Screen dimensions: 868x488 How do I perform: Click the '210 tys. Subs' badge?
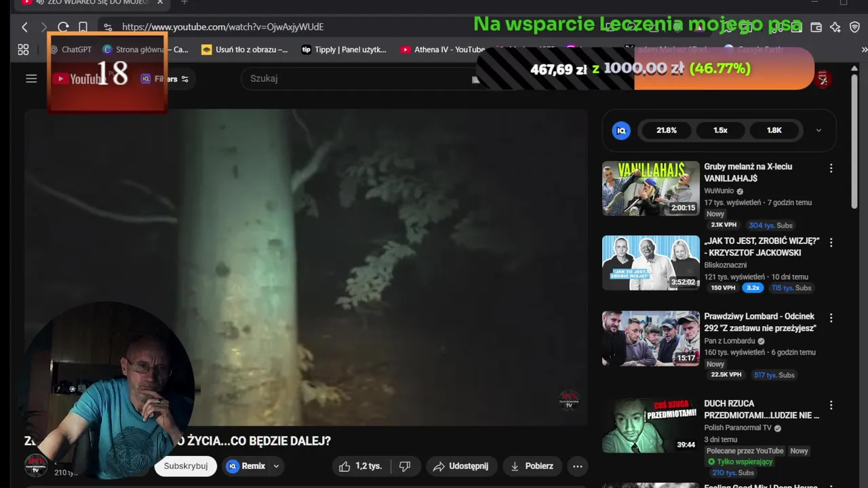pyautogui.click(x=734, y=472)
